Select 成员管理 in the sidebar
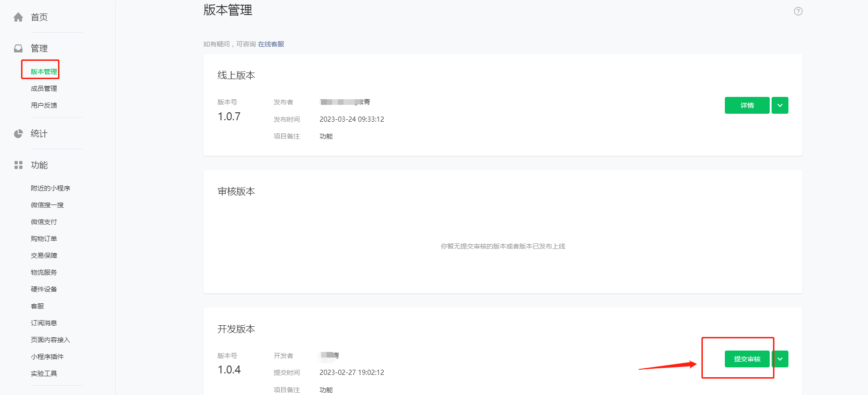The image size is (868, 395). [x=44, y=88]
